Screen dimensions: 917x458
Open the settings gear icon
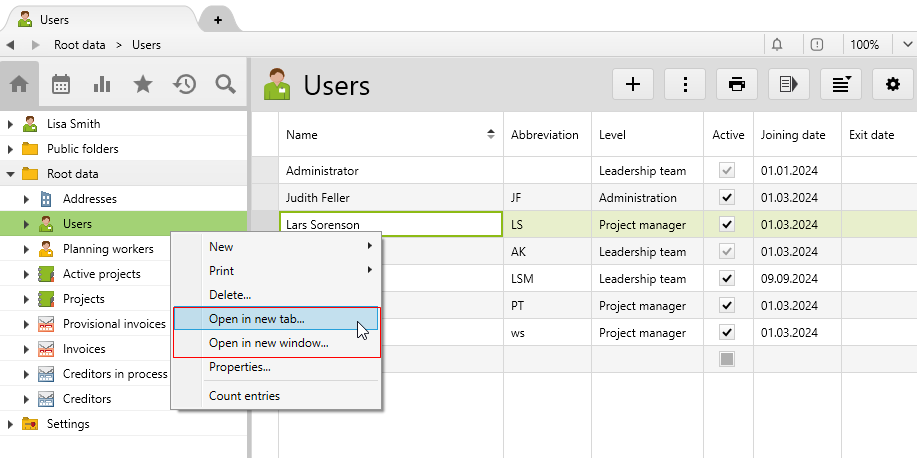pyautogui.click(x=892, y=85)
